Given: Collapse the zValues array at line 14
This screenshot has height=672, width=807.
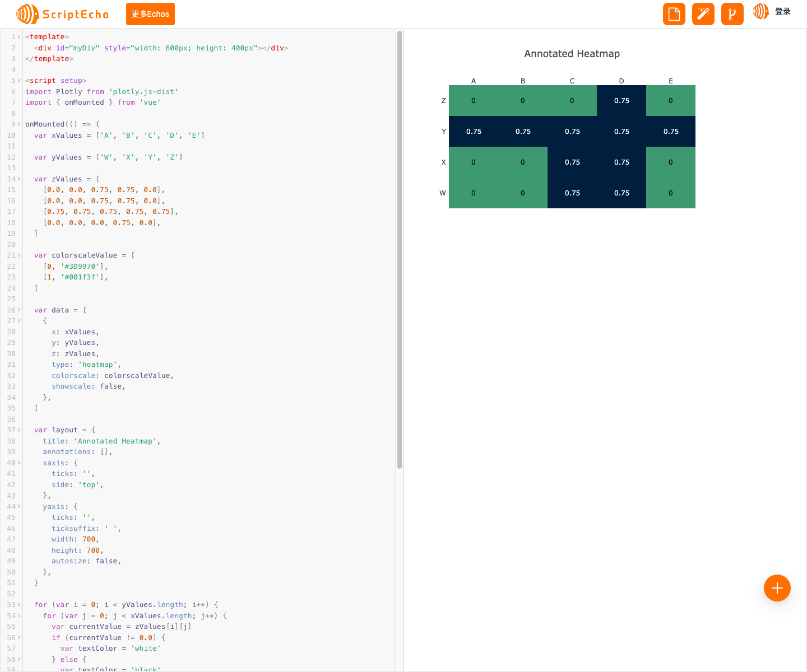Looking at the screenshot, I should click(x=18, y=179).
